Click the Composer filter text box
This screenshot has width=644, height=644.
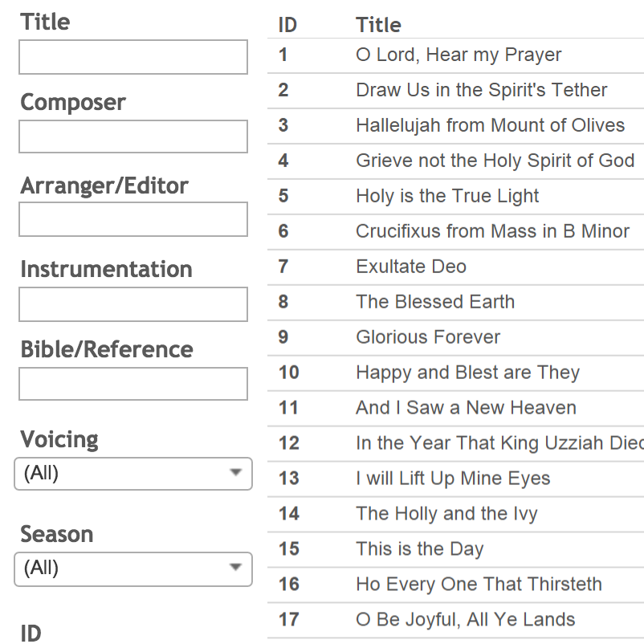point(133,137)
